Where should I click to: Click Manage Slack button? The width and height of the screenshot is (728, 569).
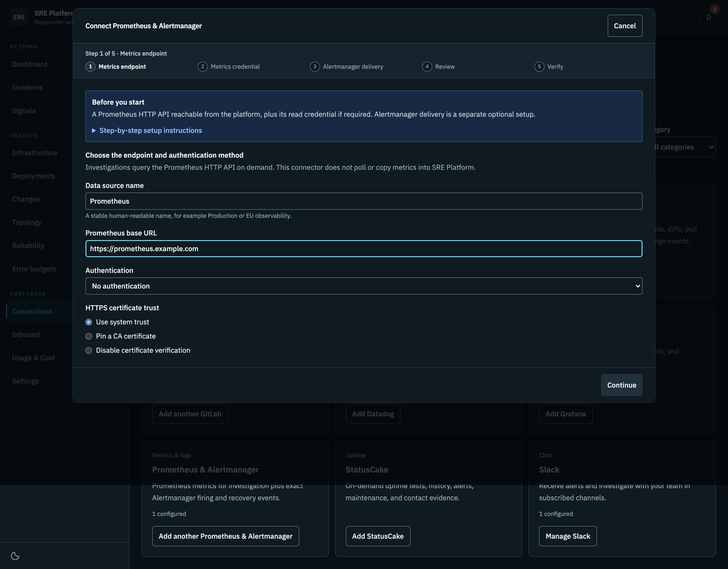click(x=568, y=536)
